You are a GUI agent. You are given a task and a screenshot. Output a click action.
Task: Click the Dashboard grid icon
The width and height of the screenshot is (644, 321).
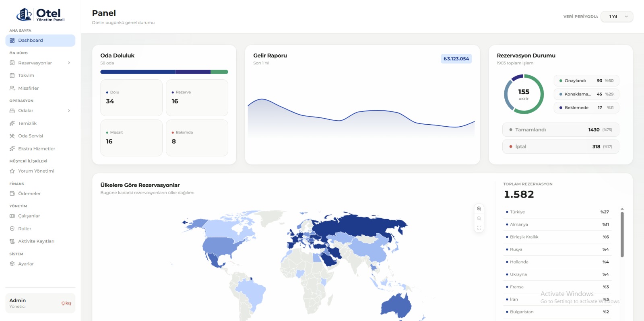coord(12,41)
